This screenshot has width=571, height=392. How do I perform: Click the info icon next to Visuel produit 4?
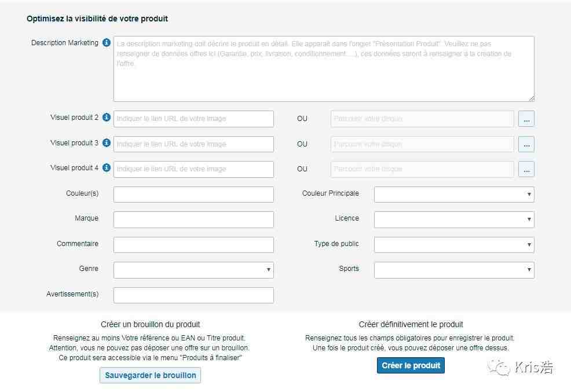point(107,167)
